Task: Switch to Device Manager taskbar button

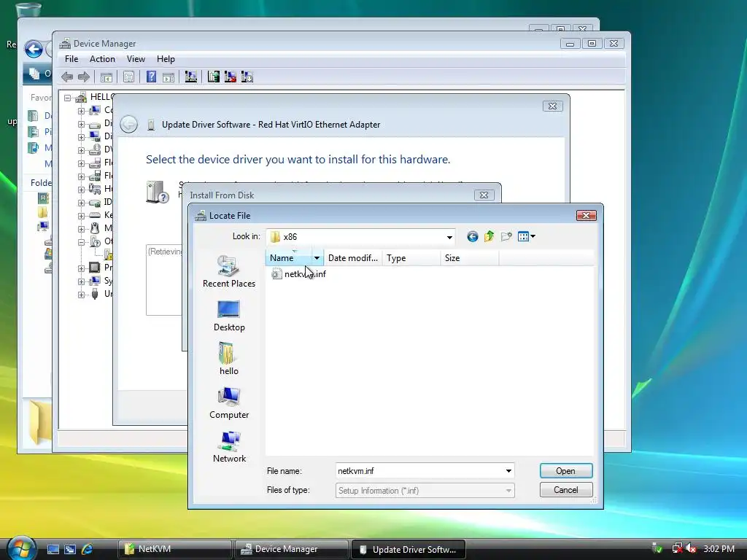Action: point(291,549)
